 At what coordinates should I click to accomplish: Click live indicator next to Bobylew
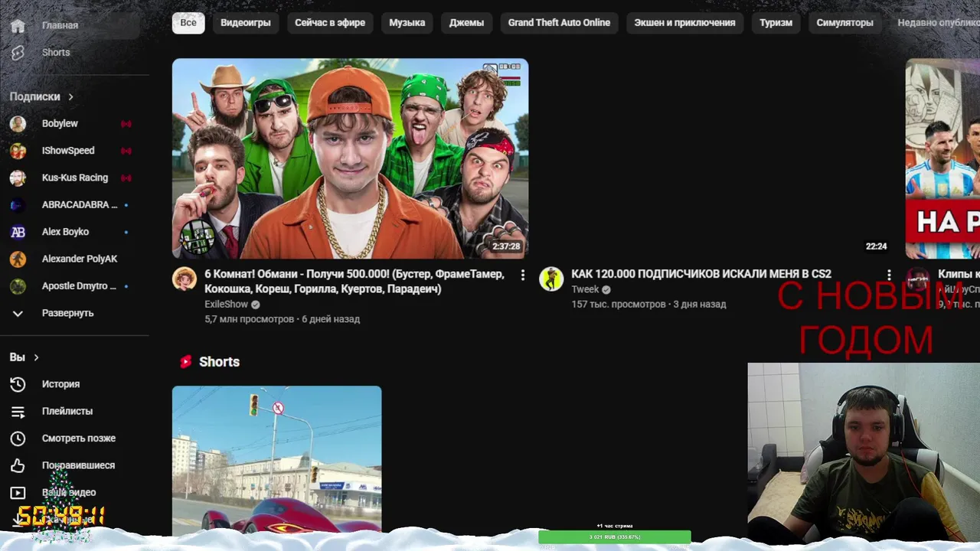(x=126, y=124)
